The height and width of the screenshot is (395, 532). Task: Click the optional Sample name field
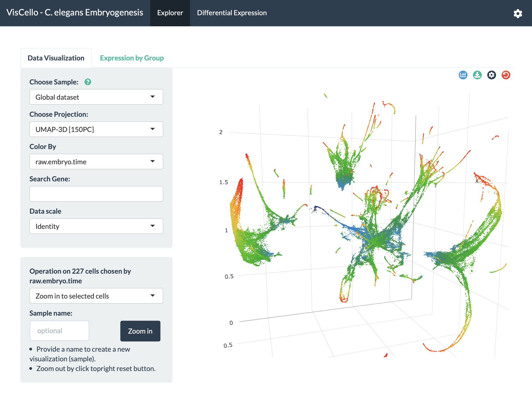59,331
